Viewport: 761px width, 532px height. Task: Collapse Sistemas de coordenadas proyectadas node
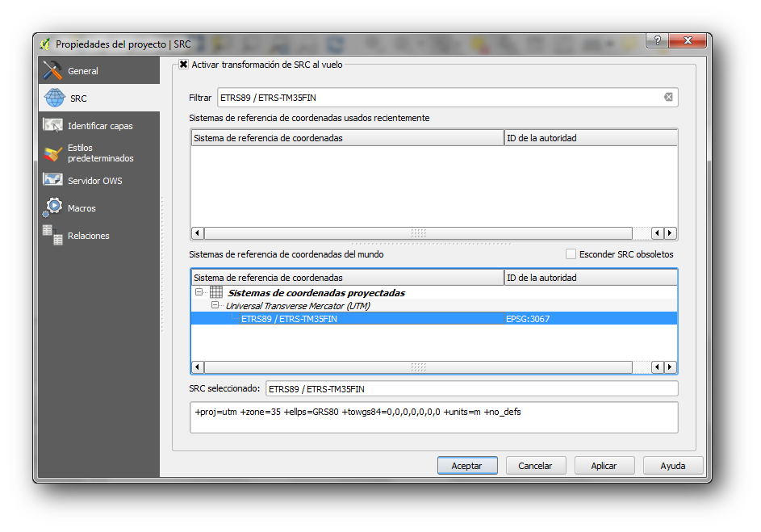point(199,291)
